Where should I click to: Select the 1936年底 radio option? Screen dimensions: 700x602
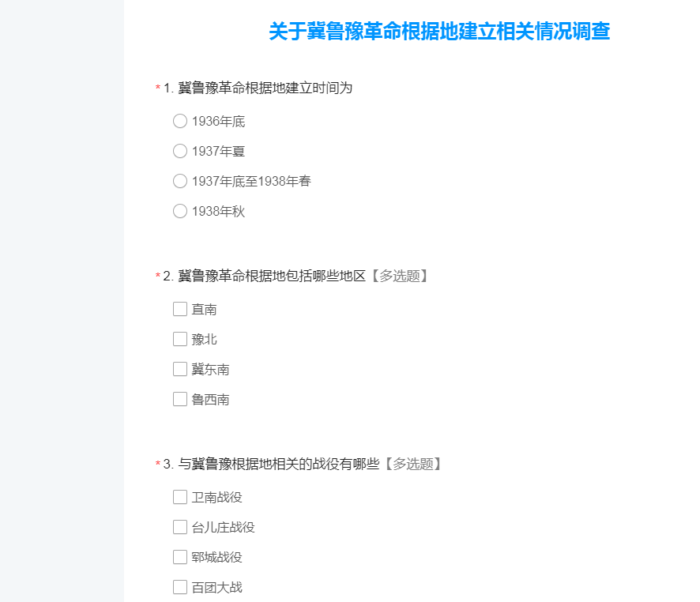tap(180, 121)
